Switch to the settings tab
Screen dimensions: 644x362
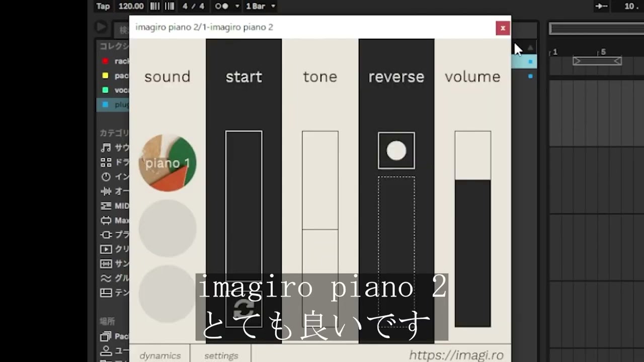221,355
